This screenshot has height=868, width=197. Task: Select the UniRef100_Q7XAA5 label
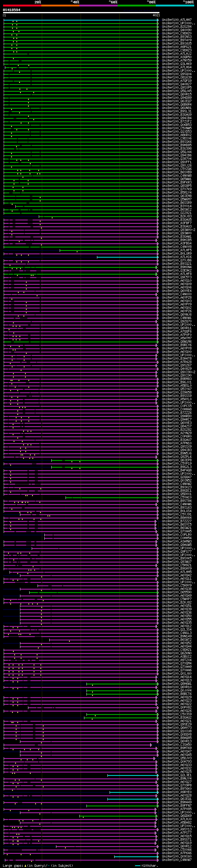tap(176, 531)
